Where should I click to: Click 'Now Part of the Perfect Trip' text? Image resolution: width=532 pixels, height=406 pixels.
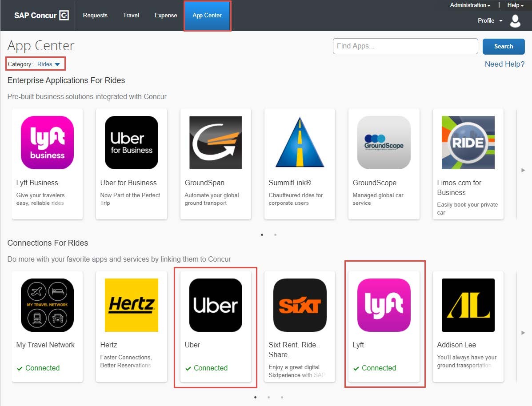(130, 199)
